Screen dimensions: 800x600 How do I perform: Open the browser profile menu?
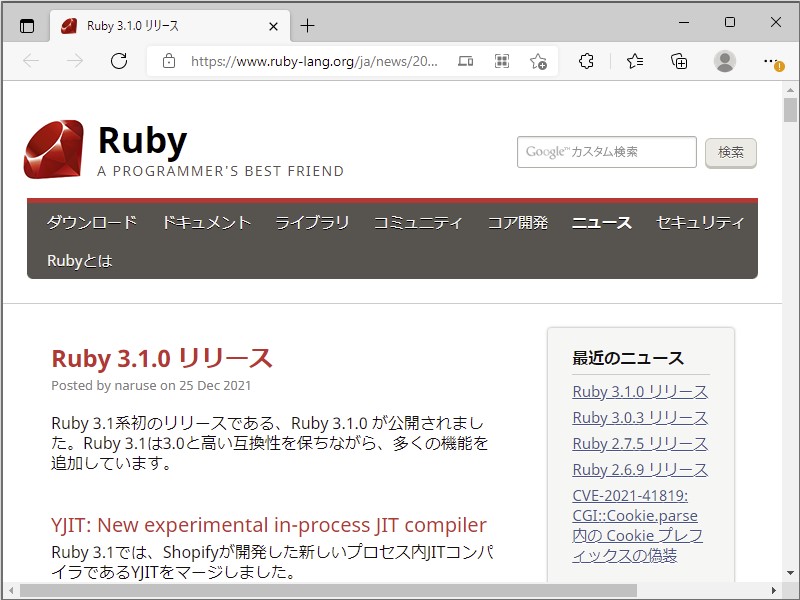(724, 61)
